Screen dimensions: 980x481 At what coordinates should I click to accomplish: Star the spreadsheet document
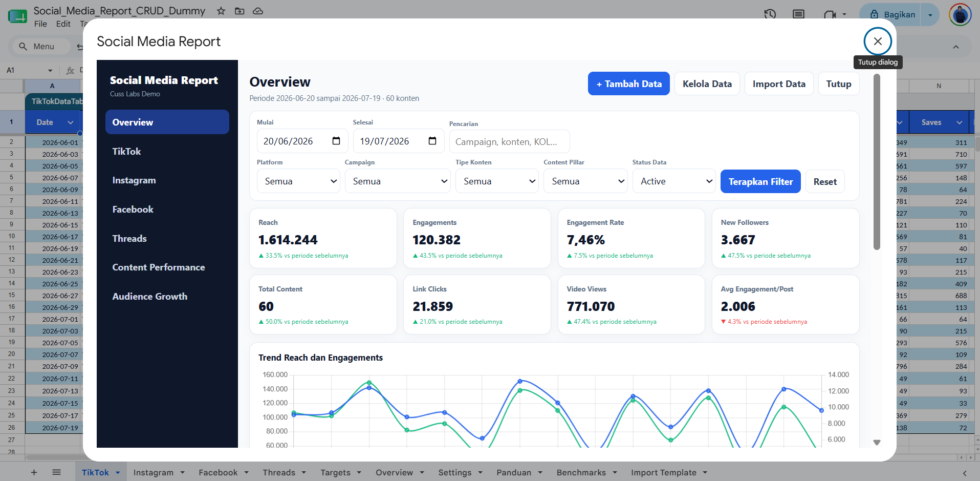coord(221,11)
